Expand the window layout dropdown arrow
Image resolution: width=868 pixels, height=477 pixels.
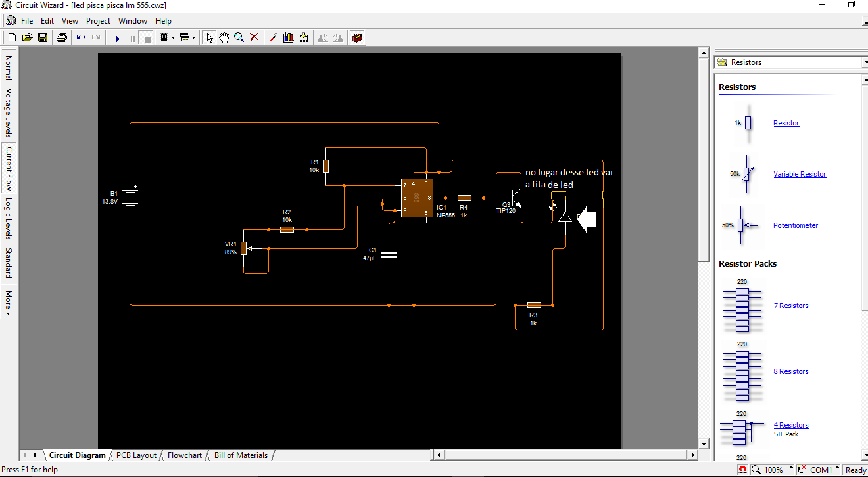194,37
